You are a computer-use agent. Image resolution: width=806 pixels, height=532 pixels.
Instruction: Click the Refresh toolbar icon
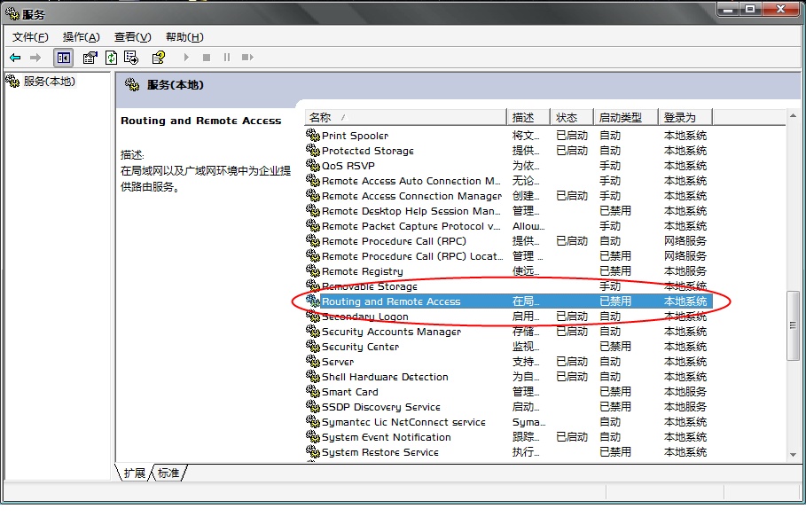click(x=111, y=58)
